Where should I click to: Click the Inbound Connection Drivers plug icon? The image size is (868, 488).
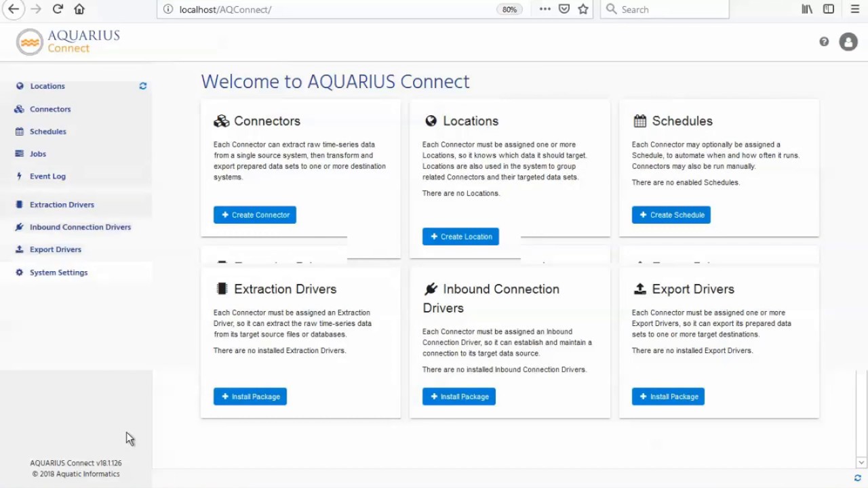tap(431, 289)
